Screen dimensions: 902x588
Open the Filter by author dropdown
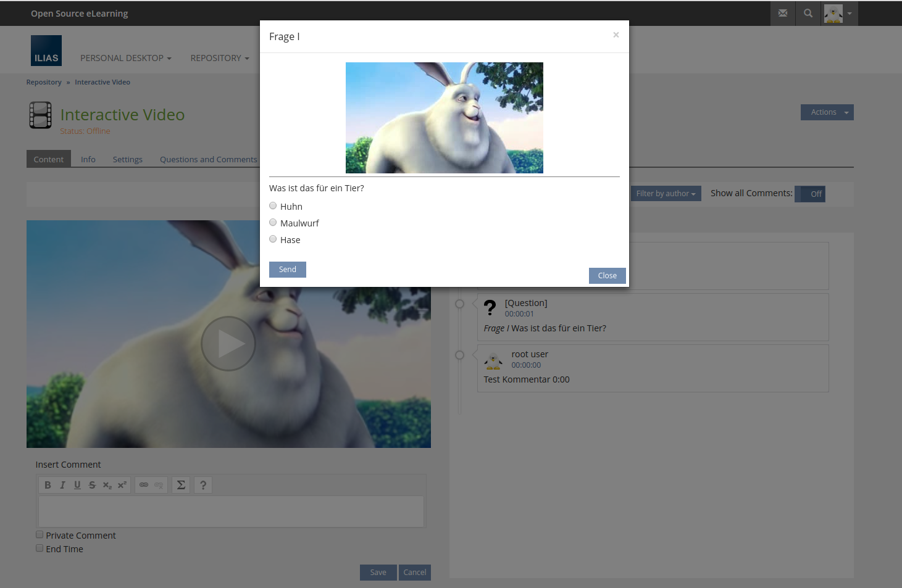point(666,194)
